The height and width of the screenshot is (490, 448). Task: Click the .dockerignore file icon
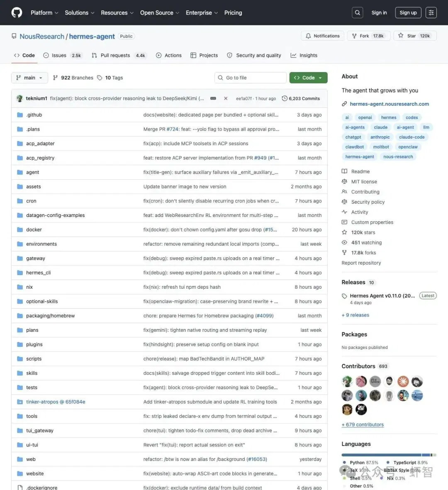click(x=20, y=488)
